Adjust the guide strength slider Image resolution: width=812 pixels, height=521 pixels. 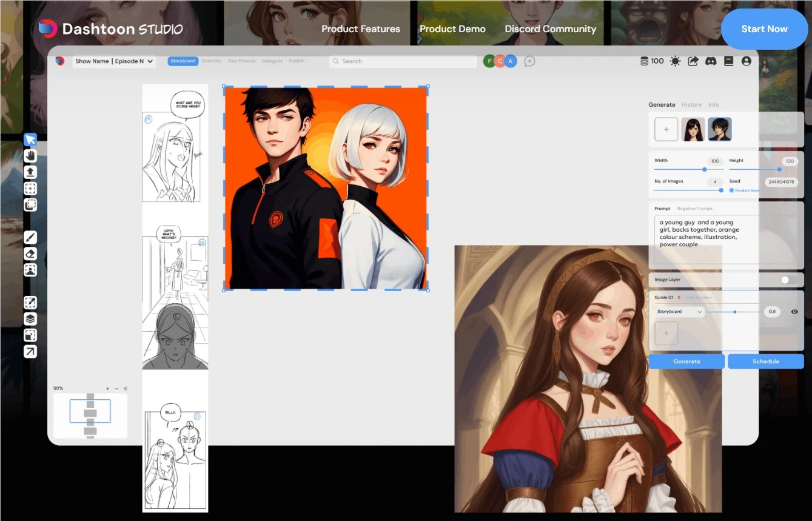pyautogui.click(x=734, y=312)
